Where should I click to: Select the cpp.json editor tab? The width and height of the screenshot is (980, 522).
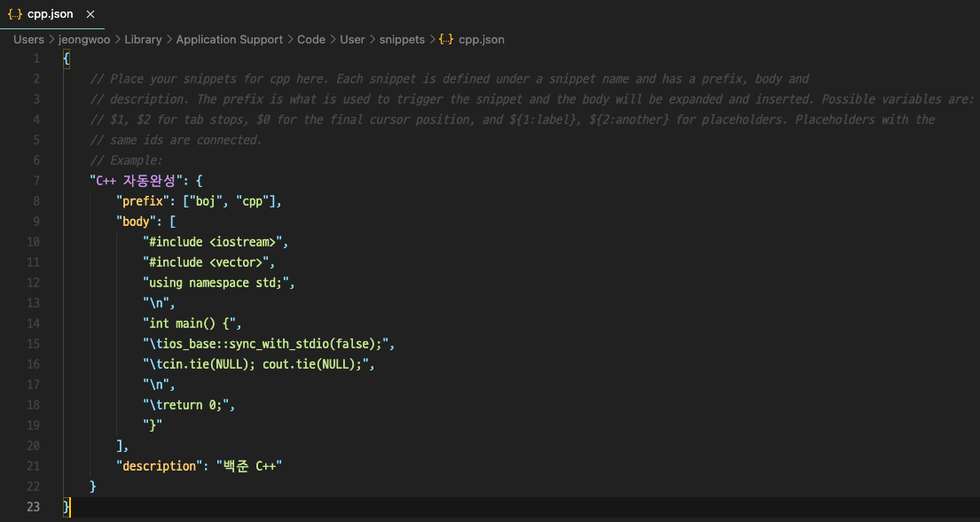pyautogui.click(x=51, y=14)
